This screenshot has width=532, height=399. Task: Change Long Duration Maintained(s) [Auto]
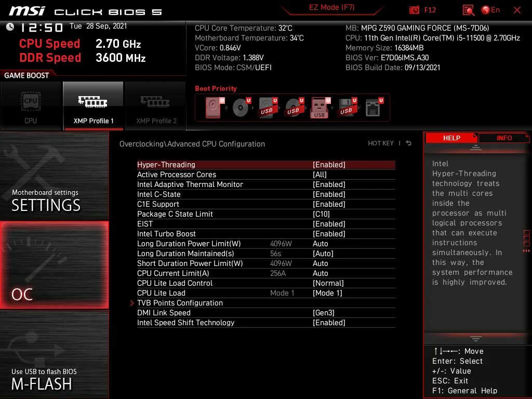pyautogui.click(x=323, y=254)
